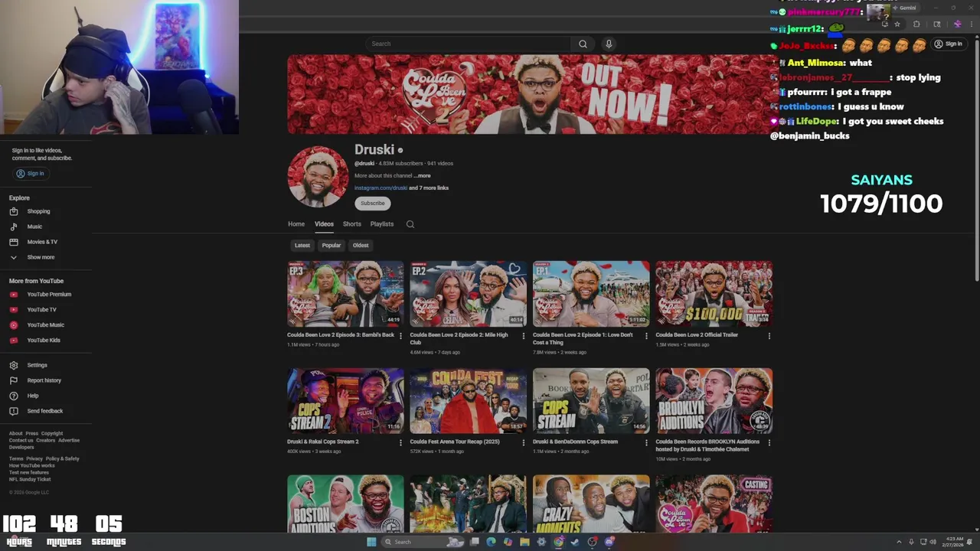The width and height of the screenshot is (980, 551).
Task: Open Coulda Been Love 2 Official Trailer thumbnail
Action: tap(714, 294)
